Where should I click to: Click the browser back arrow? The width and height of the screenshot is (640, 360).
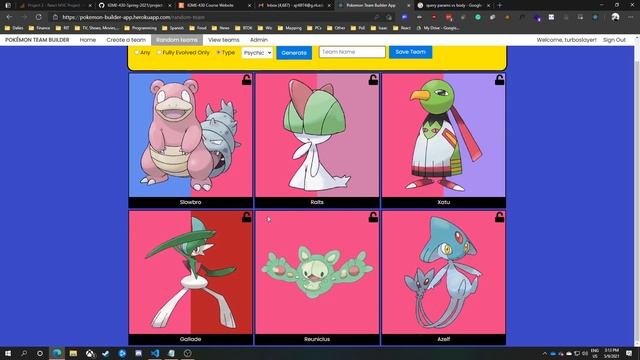pos(9,17)
